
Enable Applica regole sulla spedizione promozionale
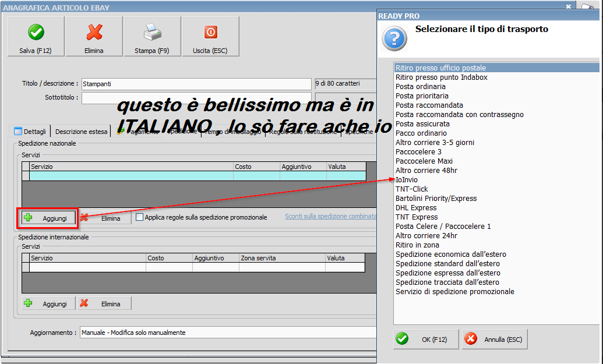(x=140, y=217)
